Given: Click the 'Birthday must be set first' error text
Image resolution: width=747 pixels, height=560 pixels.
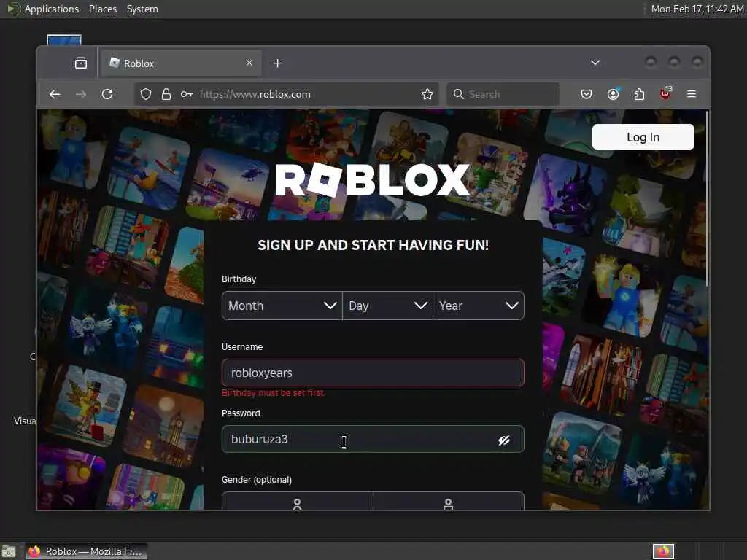Looking at the screenshot, I should tap(273, 393).
